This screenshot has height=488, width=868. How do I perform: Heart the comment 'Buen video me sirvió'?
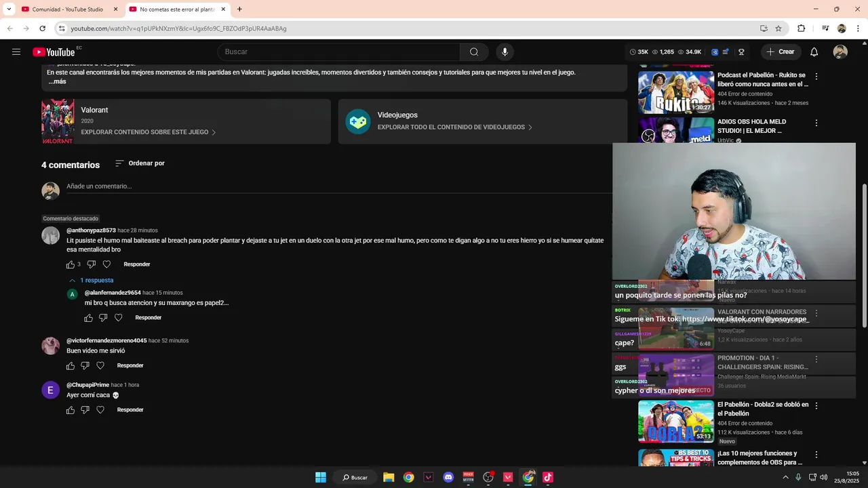(x=100, y=366)
